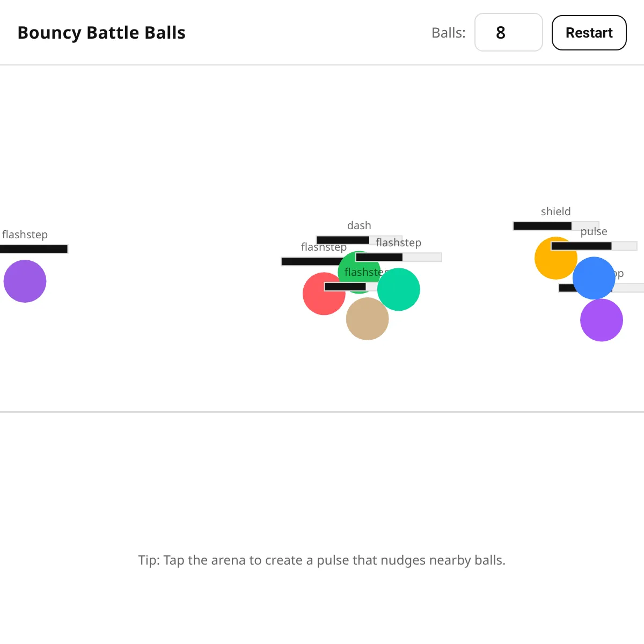
Task: Click the tip text below the arena
Action: coord(322,560)
